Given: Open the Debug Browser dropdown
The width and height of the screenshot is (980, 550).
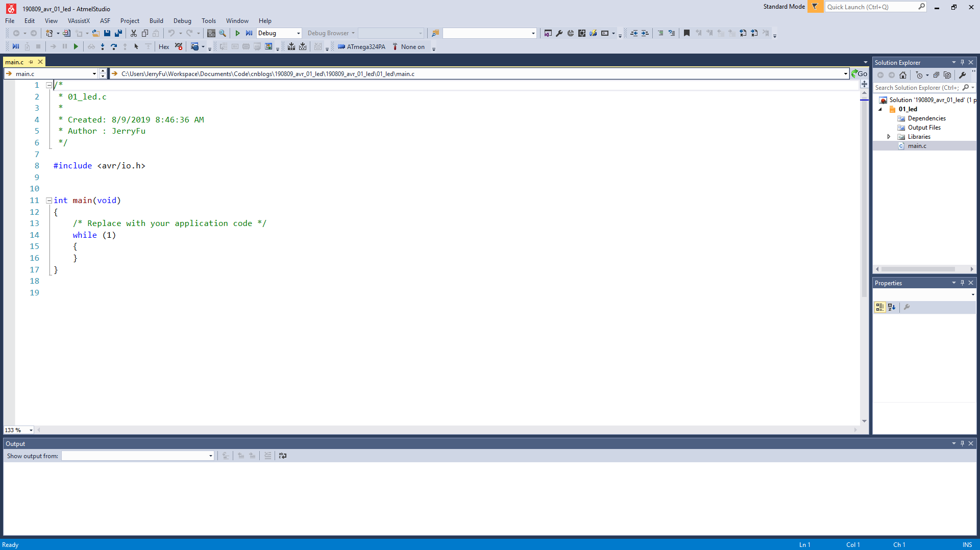Looking at the screenshot, I should tap(331, 33).
